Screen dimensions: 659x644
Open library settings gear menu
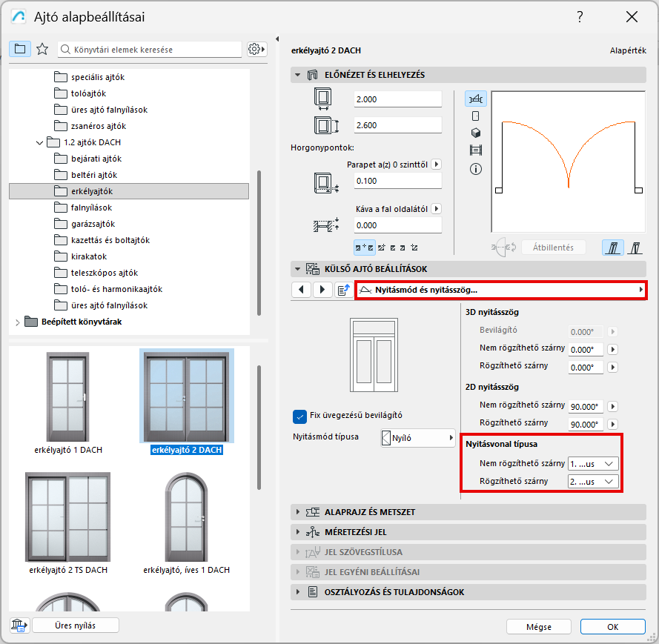point(256,49)
